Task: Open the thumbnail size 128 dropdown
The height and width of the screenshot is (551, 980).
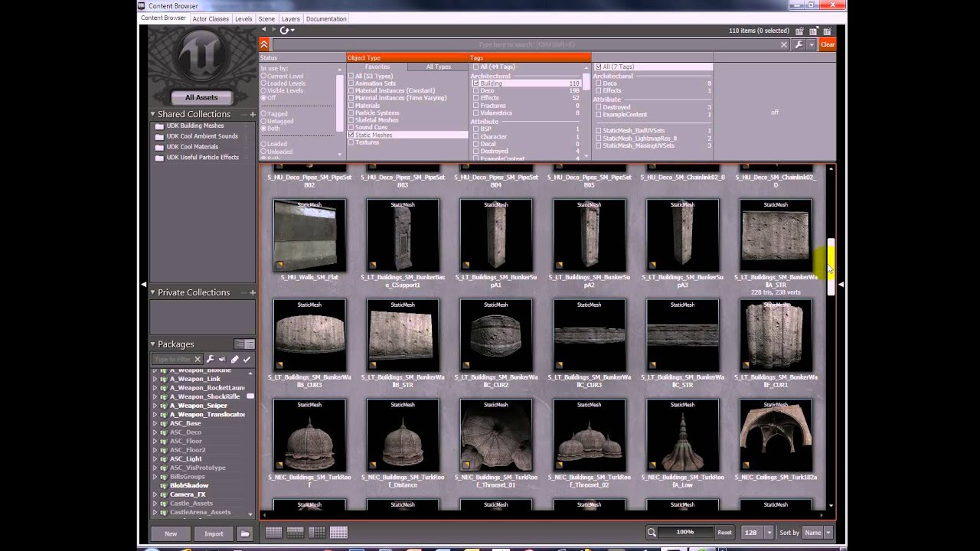Action: coord(769,533)
